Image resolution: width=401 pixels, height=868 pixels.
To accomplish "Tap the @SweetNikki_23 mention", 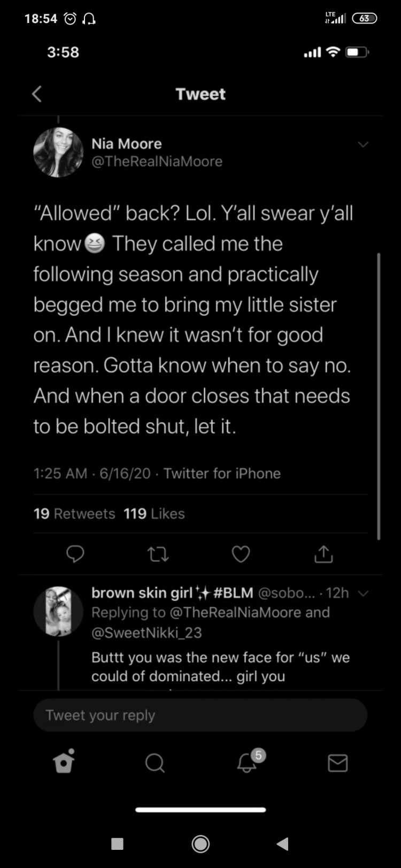I will (146, 633).
